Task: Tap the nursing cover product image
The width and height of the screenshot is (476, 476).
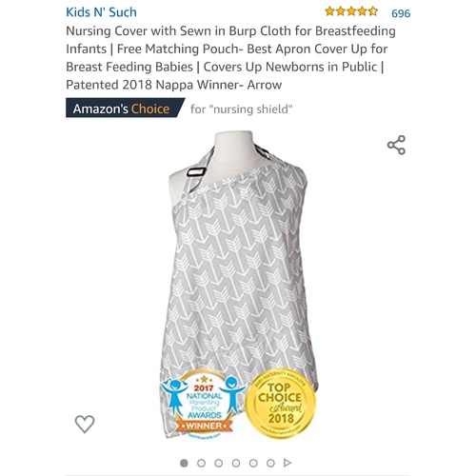Action: pos(238,285)
